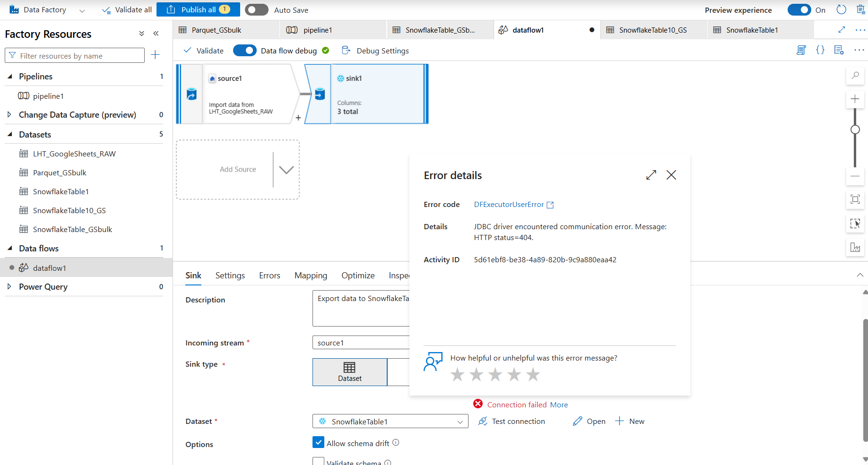The height and width of the screenshot is (465, 868).
Task: Open the data flow script editor
Action: 801,50
